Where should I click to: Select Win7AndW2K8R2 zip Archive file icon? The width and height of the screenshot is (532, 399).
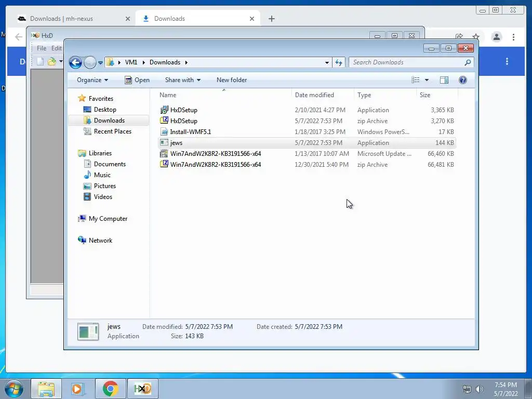point(164,165)
